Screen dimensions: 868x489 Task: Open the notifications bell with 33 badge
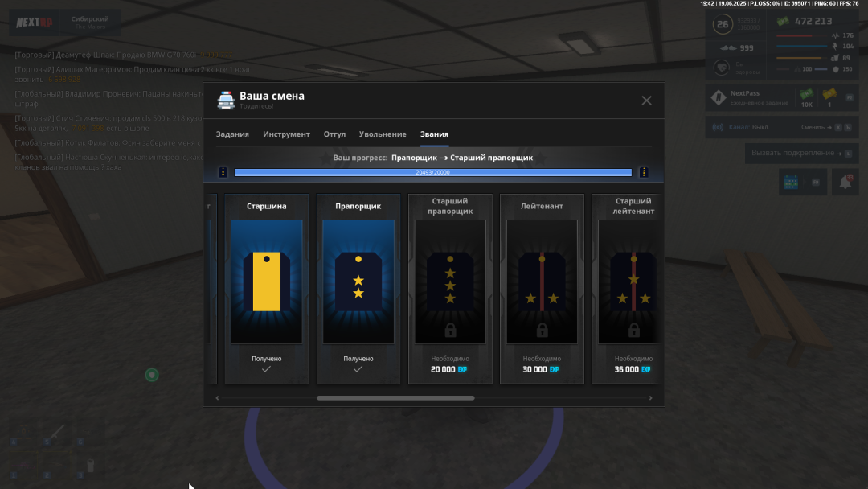(x=845, y=182)
